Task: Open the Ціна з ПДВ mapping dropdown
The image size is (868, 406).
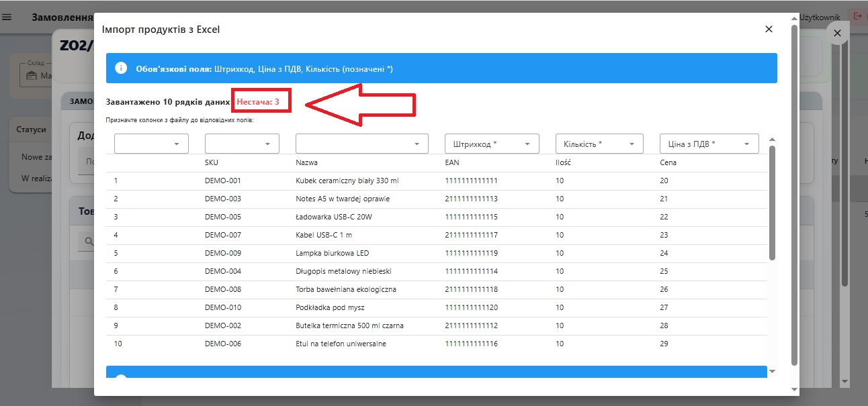Action: pyautogui.click(x=709, y=144)
